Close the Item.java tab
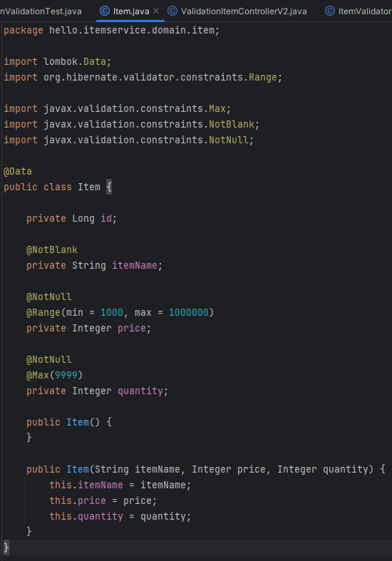 156,11
